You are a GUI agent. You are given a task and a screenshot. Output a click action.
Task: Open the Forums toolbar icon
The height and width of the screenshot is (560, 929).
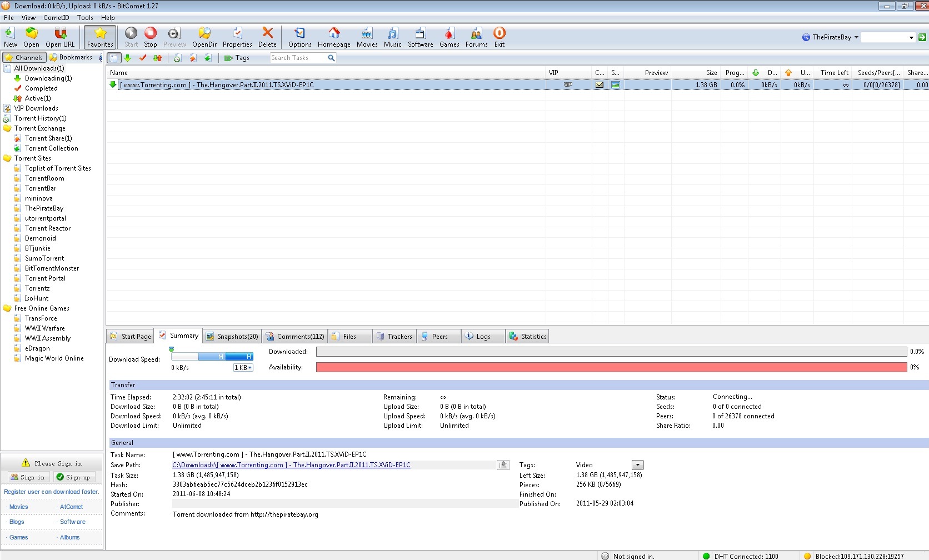476,37
